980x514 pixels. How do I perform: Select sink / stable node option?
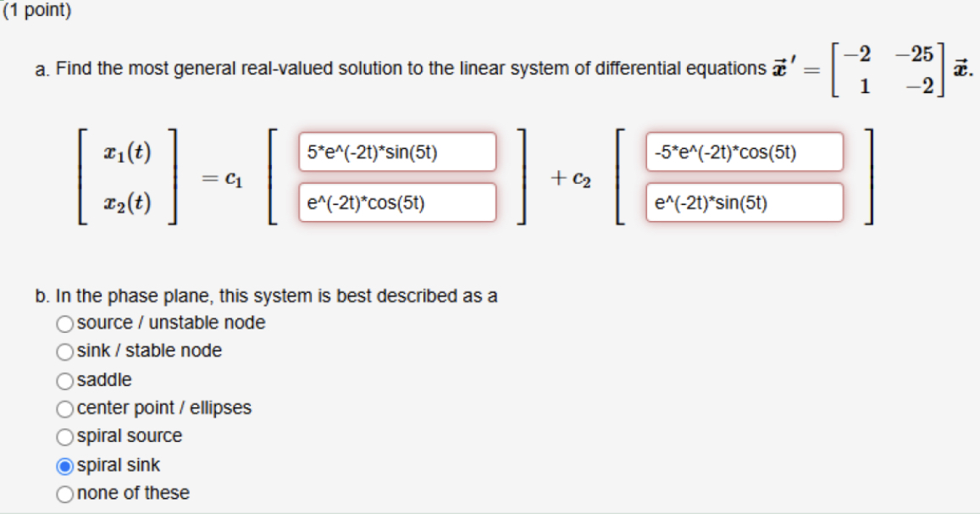point(64,351)
